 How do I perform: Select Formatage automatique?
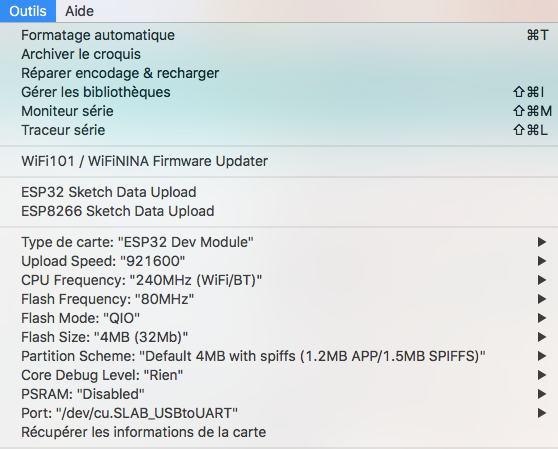pyautogui.click(x=279, y=35)
